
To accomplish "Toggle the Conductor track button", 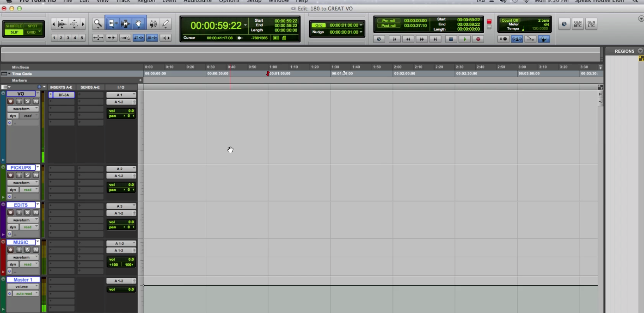I will pyautogui.click(x=544, y=39).
